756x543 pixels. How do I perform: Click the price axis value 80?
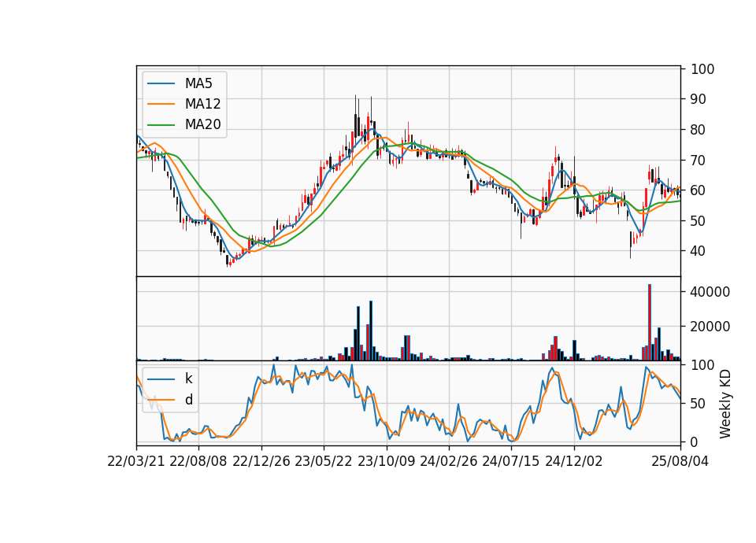coord(699,130)
